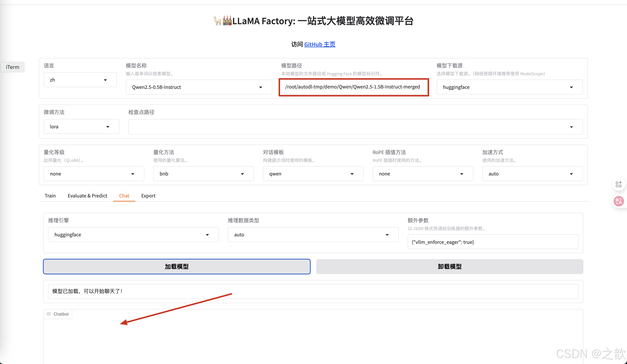The image size is (627, 364).
Task: Switch to the Train tab
Action: coord(50,196)
